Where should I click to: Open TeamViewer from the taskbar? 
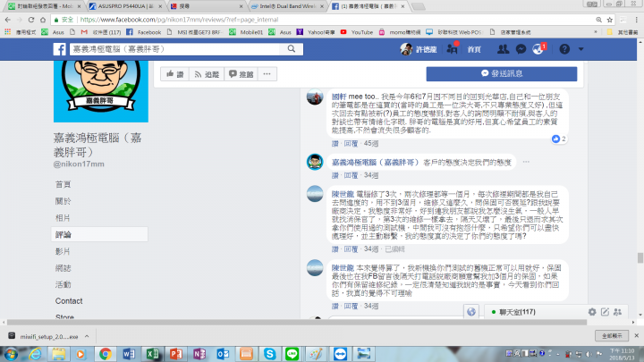340,354
